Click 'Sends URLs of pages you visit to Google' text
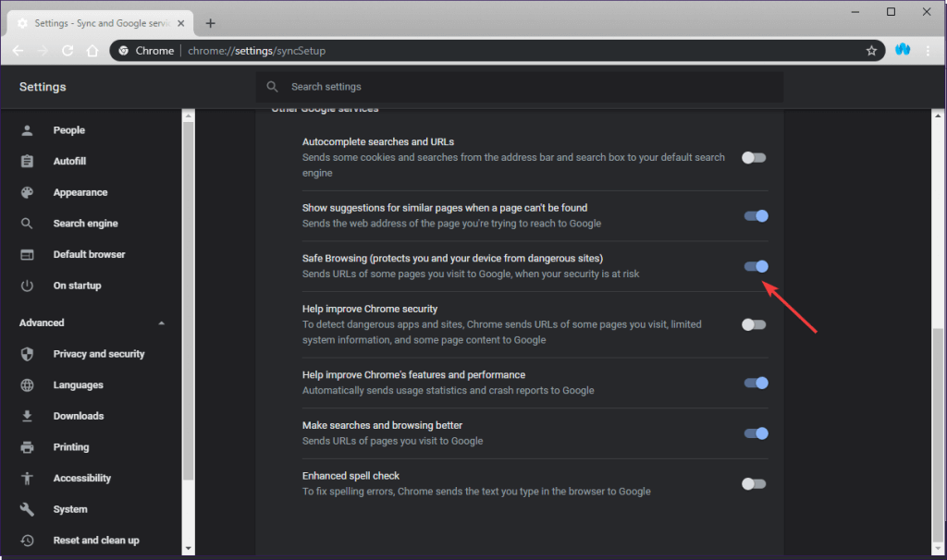 click(x=392, y=441)
